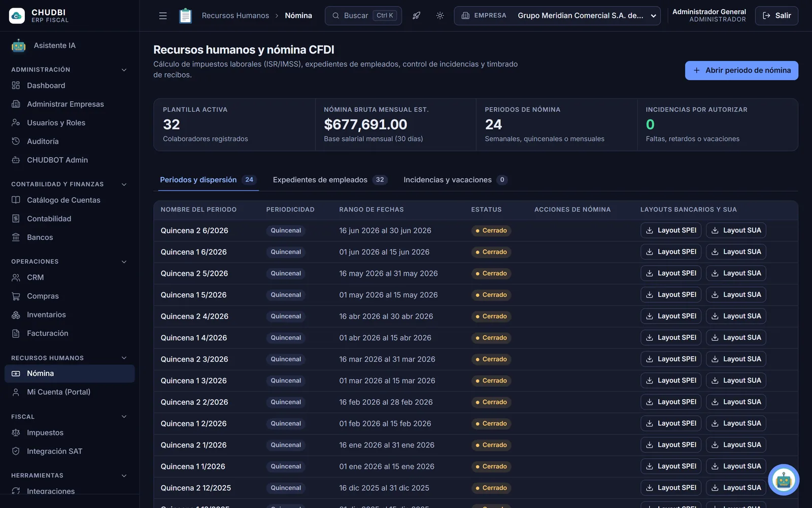Toggle the hamburger sidebar menu icon
812x508 pixels.
[163, 16]
